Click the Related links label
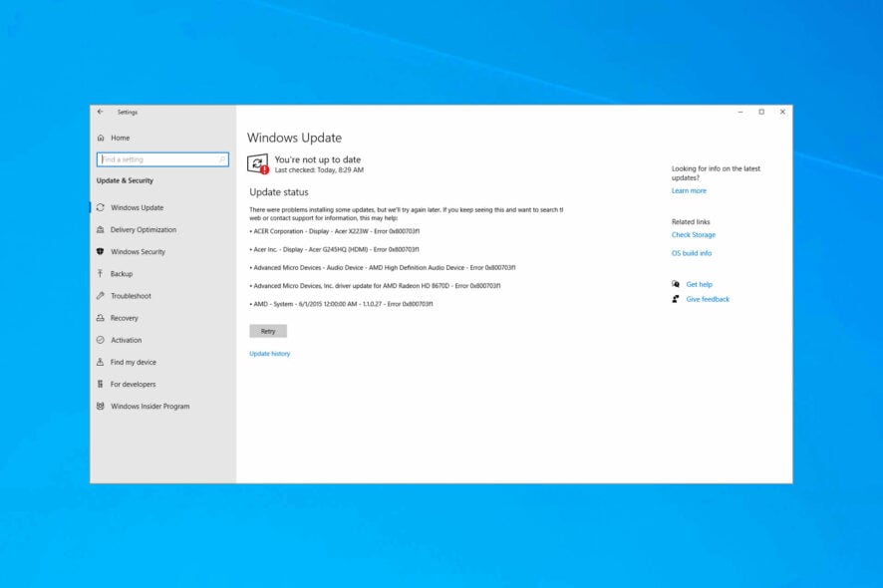This screenshot has width=883, height=588. (x=691, y=221)
